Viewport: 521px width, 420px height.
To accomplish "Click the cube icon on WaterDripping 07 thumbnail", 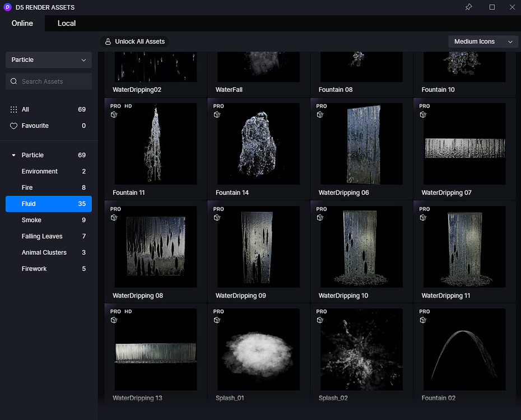I will coord(423,114).
